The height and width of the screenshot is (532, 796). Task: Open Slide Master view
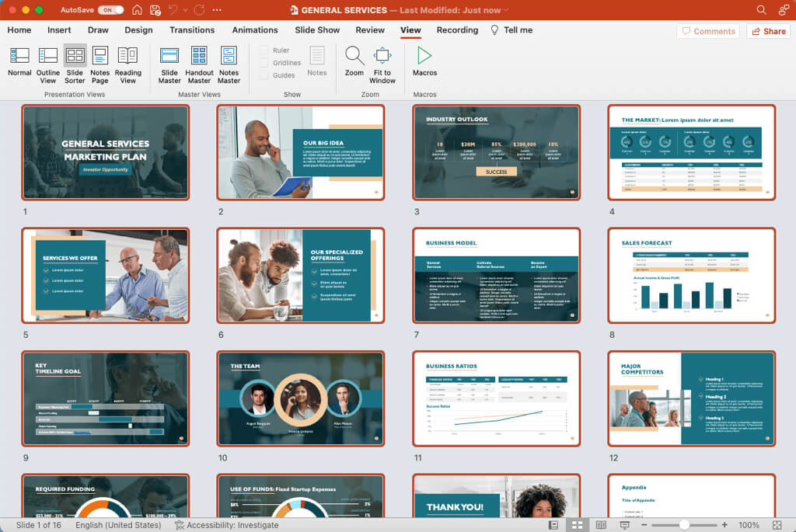pos(169,65)
